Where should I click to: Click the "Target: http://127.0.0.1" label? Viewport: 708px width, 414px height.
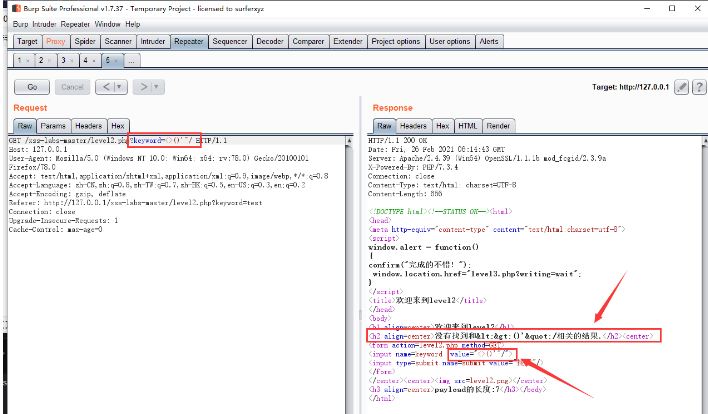click(x=630, y=87)
